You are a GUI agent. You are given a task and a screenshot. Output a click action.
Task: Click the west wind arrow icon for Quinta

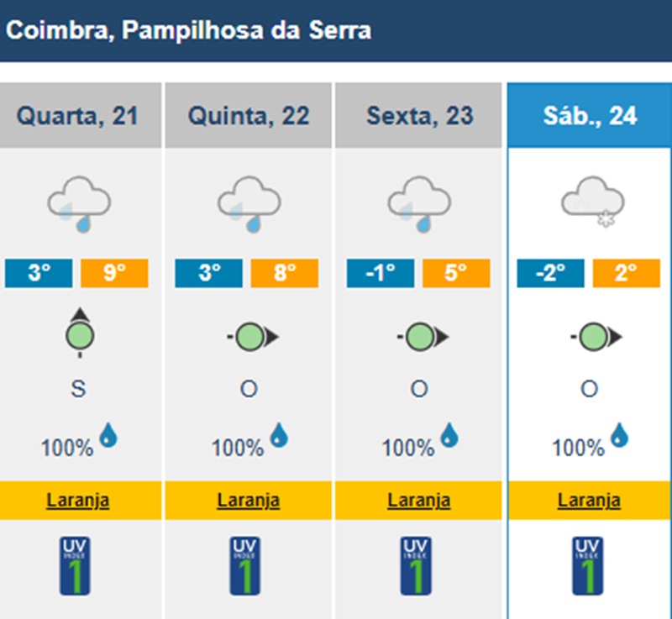click(251, 338)
